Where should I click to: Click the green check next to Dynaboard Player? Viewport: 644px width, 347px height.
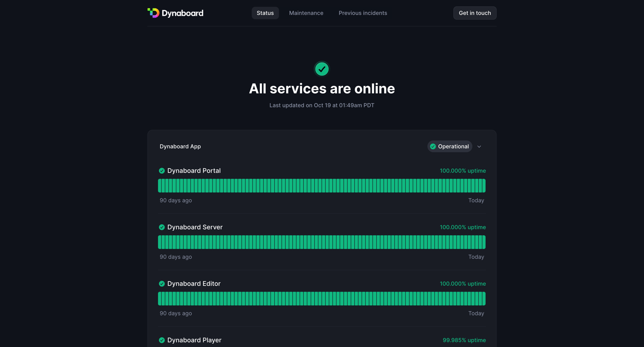point(162,340)
